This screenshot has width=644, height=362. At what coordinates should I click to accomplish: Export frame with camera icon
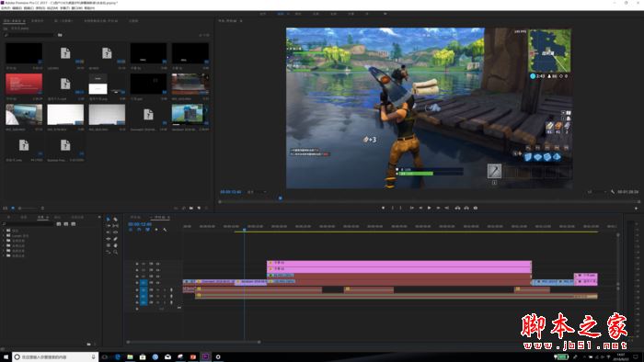click(x=476, y=208)
